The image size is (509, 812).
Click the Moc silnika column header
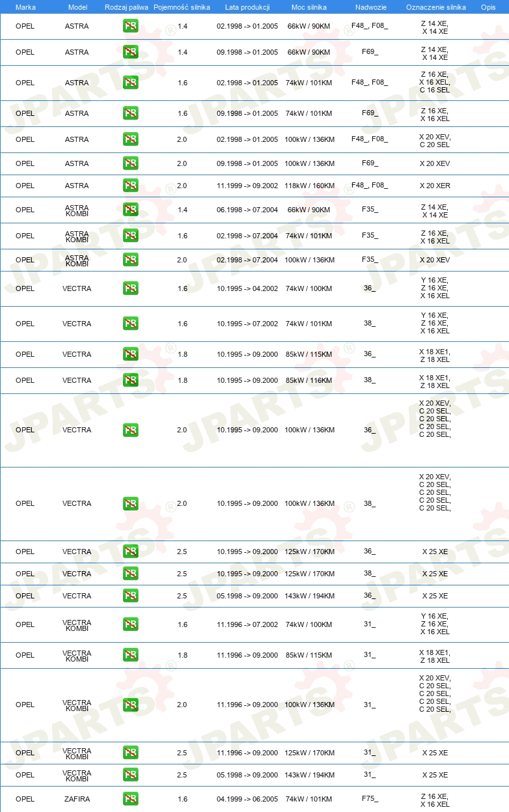pyautogui.click(x=309, y=7)
